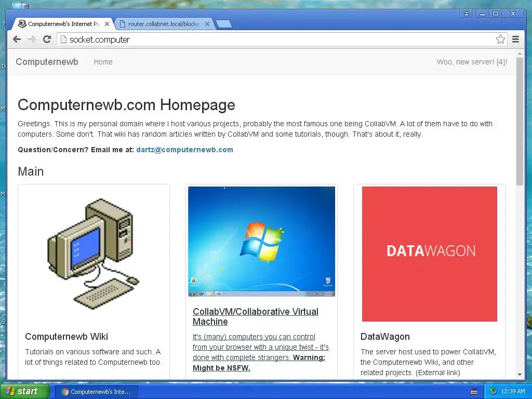Open the Home navigation link
Screen dimensions: 532x399
(103, 62)
